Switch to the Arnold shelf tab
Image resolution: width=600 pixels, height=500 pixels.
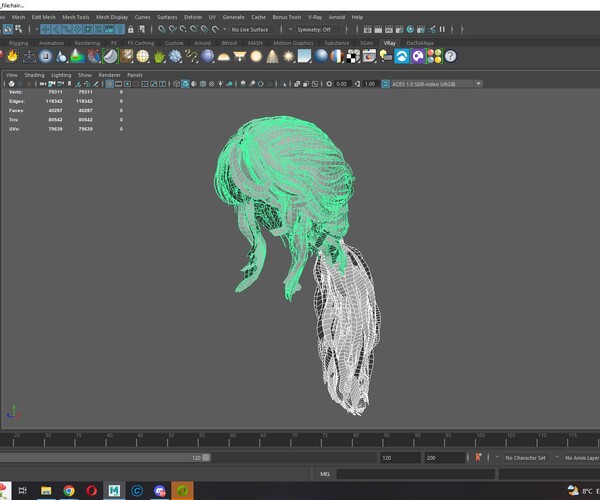(x=202, y=43)
